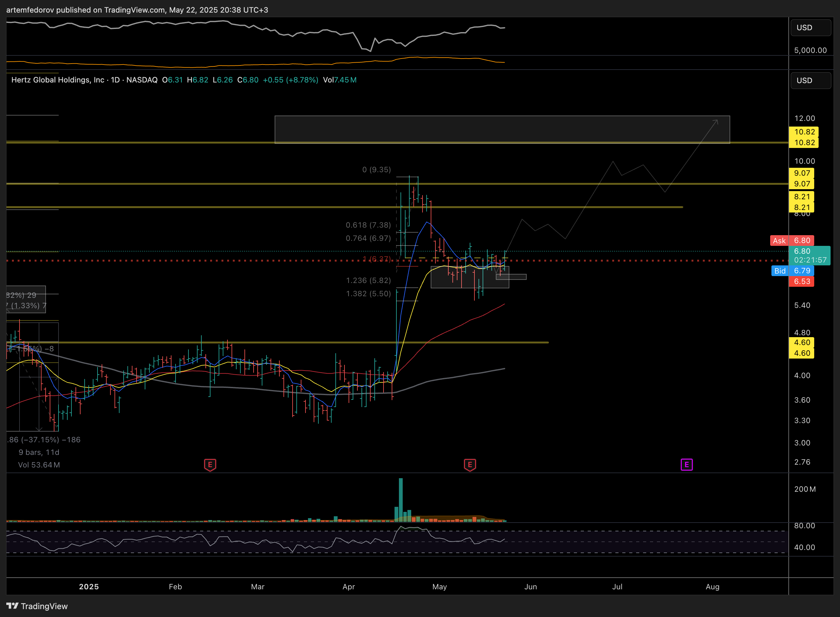Click the +0.55 (+8.78%) change value
This screenshot has width=840, height=617.
coord(290,80)
